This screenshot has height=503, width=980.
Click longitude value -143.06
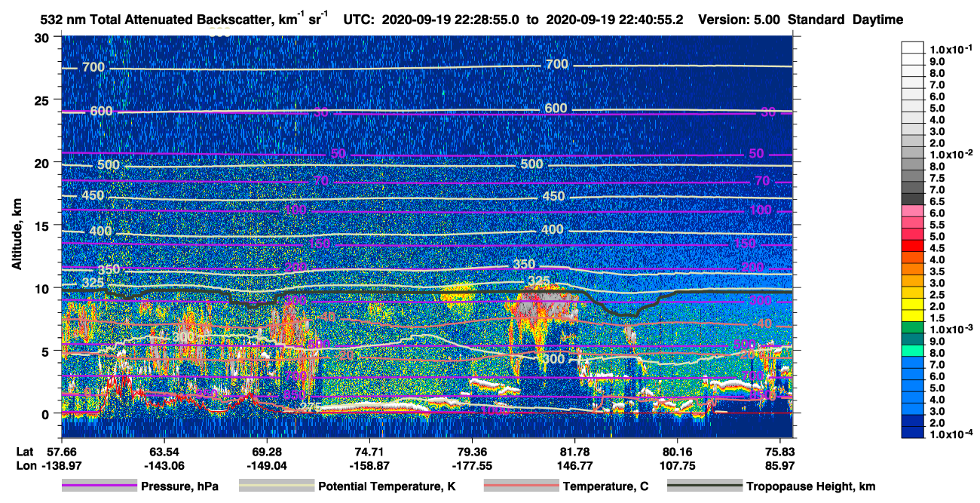point(164,466)
